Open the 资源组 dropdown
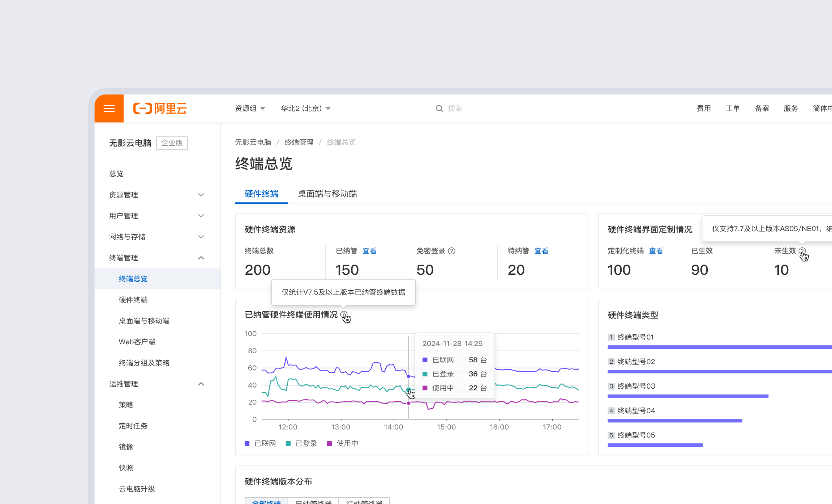 [x=250, y=108]
